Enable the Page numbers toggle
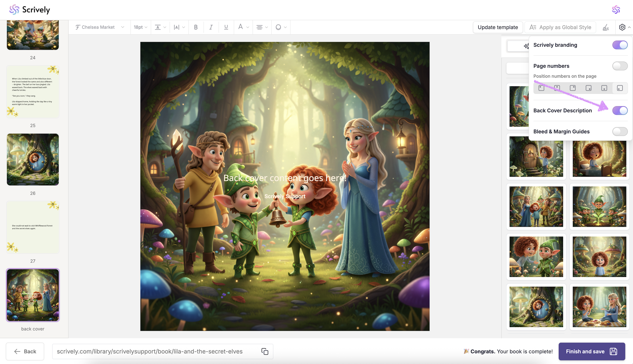Image resolution: width=633 pixels, height=364 pixels. tap(620, 66)
